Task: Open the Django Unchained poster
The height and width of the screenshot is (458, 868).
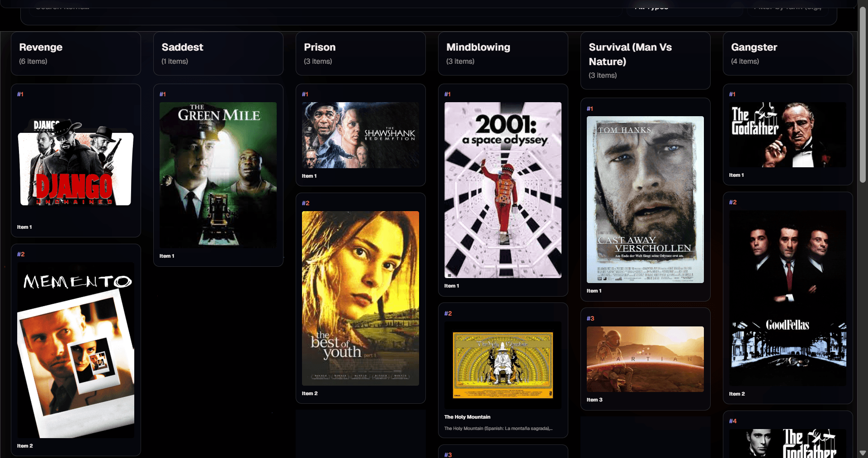Action: (76, 161)
